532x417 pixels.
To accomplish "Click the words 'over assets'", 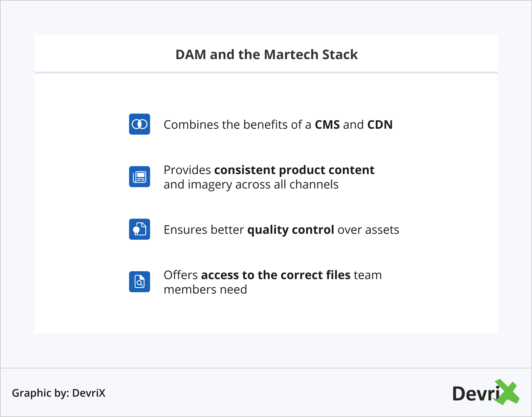I will pos(368,230).
